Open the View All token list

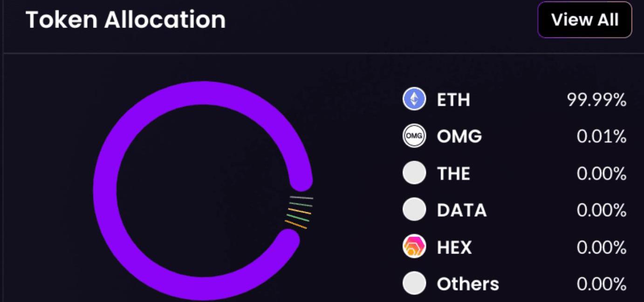click(584, 20)
